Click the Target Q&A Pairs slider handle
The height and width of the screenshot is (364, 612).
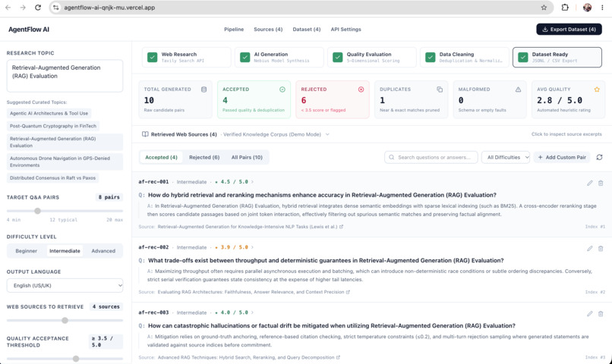(37, 211)
